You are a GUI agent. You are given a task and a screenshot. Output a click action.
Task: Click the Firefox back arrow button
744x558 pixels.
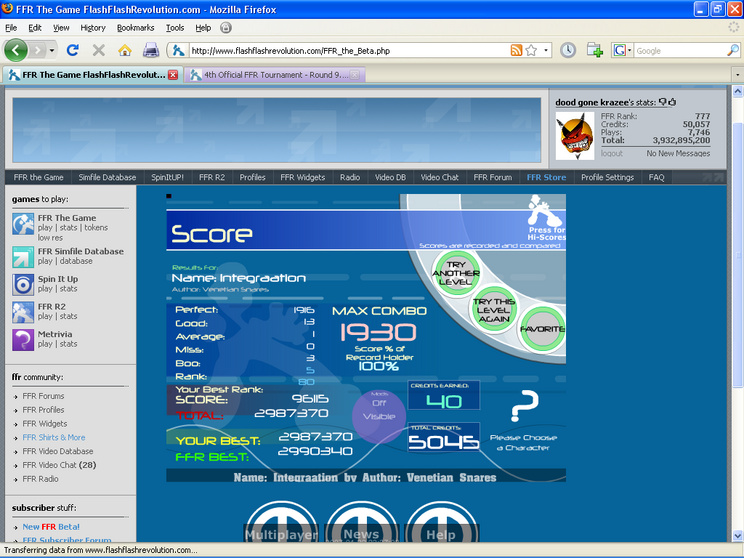pyautogui.click(x=16, y=50)
